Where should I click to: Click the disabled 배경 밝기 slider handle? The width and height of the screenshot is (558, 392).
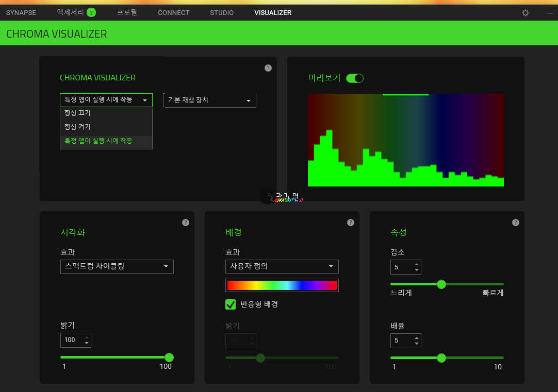pyautogui.click(x=260, y=358)
